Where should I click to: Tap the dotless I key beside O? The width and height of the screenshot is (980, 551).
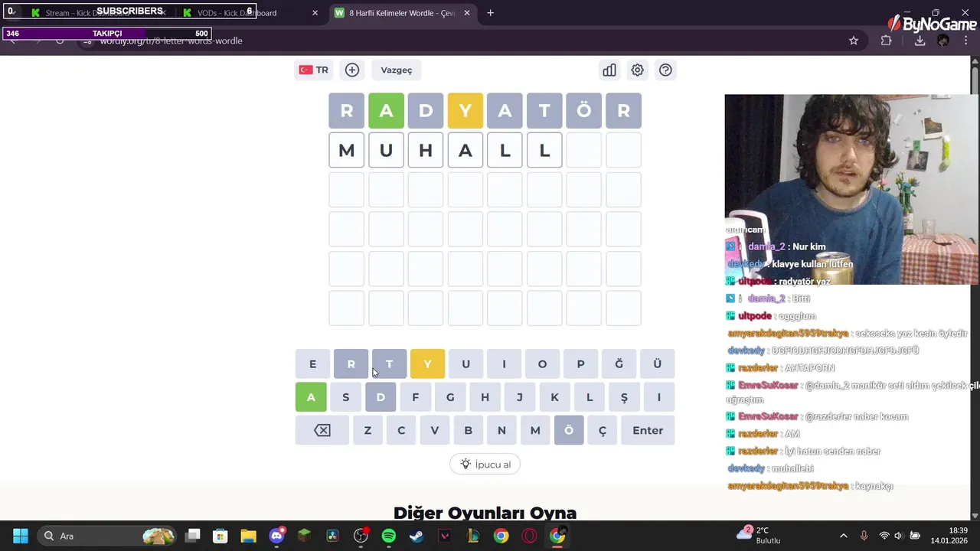[504, 364]
